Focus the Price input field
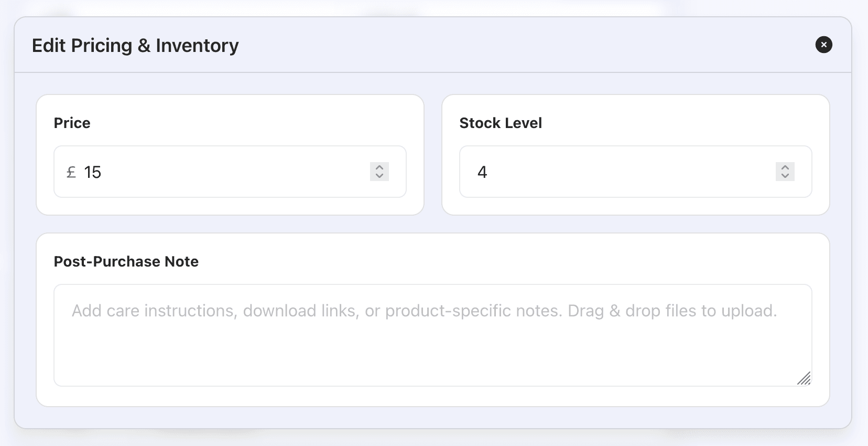868x446 pixels. (230, 172)
